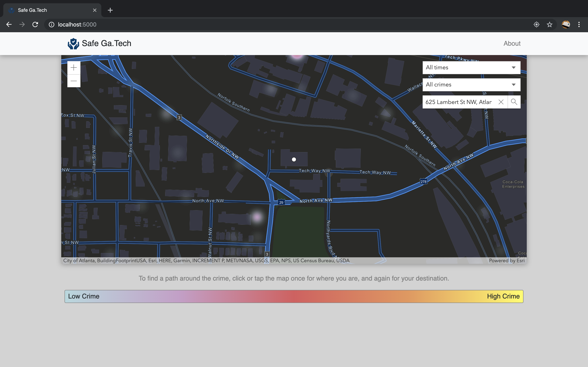
Task: Click the location access icon in address bar
Action: 537,24
